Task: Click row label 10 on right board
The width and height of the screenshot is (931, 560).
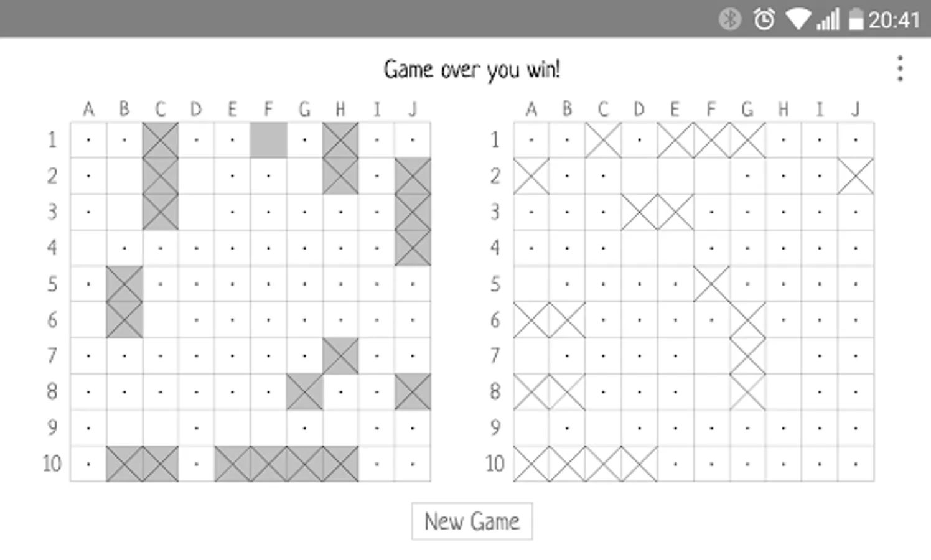Action: pyautogui.click(x=495, y=464)
